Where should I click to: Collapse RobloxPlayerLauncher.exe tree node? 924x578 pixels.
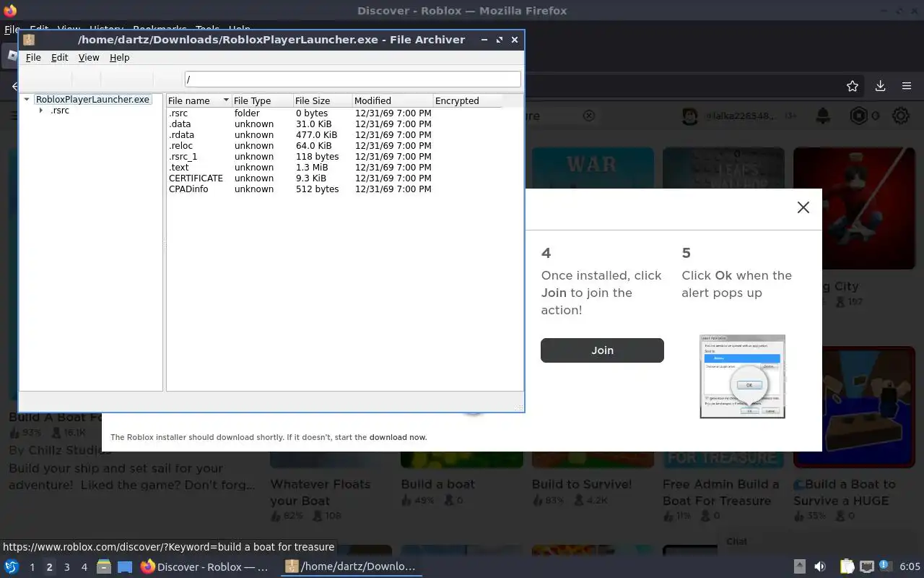pyautogui.click(x=27, y=100)
